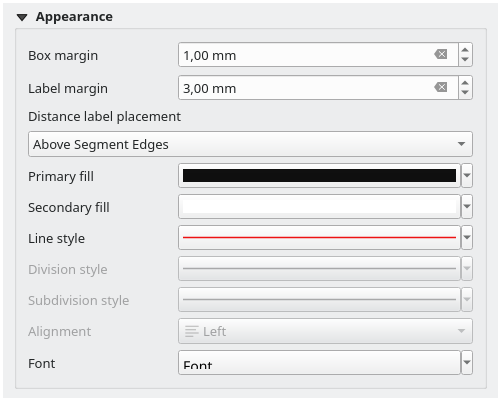Collapse the Appearance section triangle
Screen dimensions: 501x405
pyautogui.click(x=22, y=17)
